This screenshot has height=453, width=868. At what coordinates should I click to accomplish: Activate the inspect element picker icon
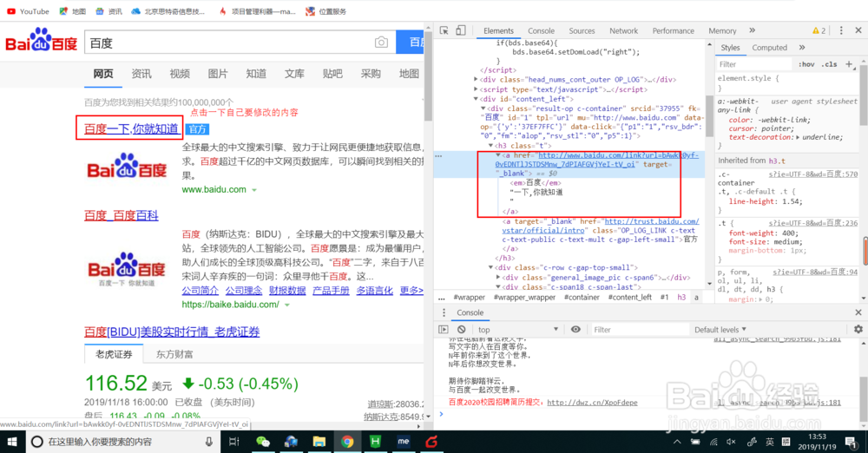coord(444,30)
